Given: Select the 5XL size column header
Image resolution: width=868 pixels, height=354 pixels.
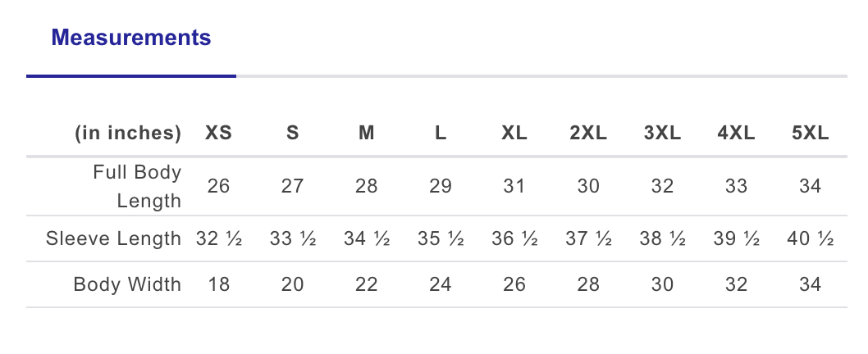Looking at the screenshot, I should [x=810, y=134].
